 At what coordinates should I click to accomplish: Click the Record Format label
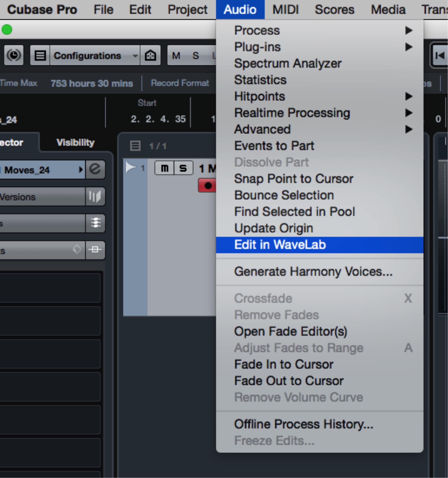coord(180,83)
